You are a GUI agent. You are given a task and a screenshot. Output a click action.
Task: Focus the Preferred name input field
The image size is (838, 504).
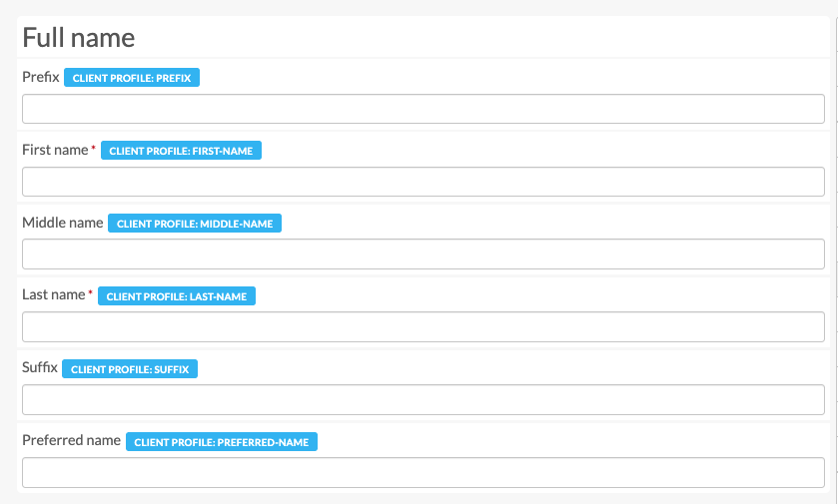point(422,473)
